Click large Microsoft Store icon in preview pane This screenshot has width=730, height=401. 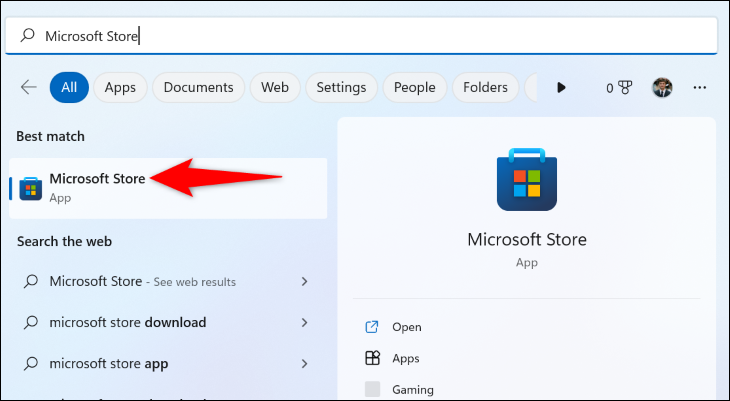coord(527,179)
